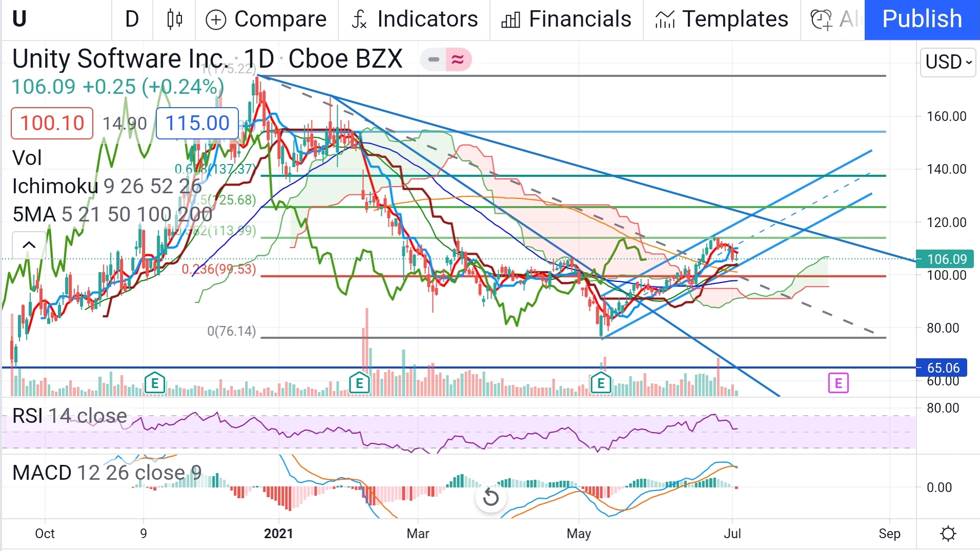The width and height of the screenshot is (980, 551).
Task: Create an alert with the alarm clock icon
Action: pyautogui.click(x=821, y=19)
